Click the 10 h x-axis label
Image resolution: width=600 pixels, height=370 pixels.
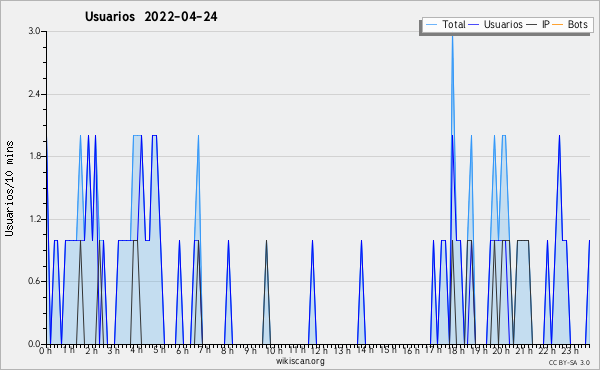point(274,350)
